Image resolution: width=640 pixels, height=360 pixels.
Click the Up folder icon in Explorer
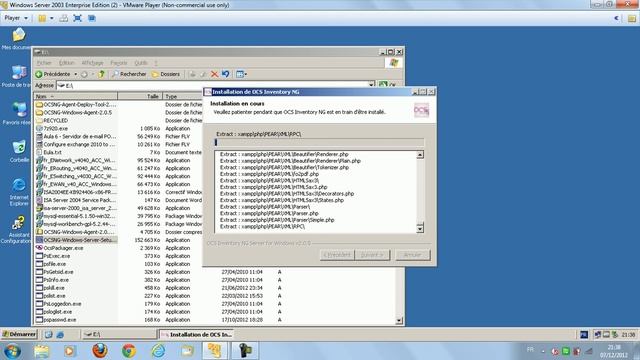(x=101, y=74)
